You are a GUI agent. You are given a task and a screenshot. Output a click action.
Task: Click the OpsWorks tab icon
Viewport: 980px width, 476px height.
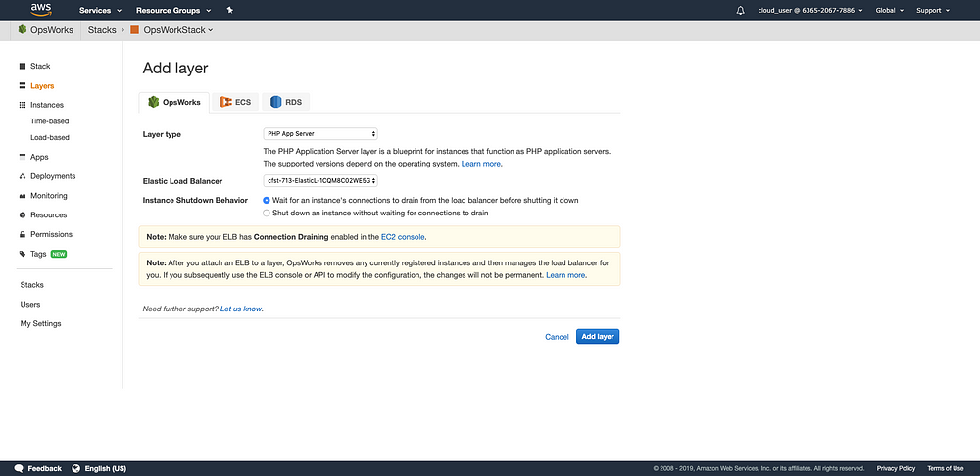click(x=153, y=102)
